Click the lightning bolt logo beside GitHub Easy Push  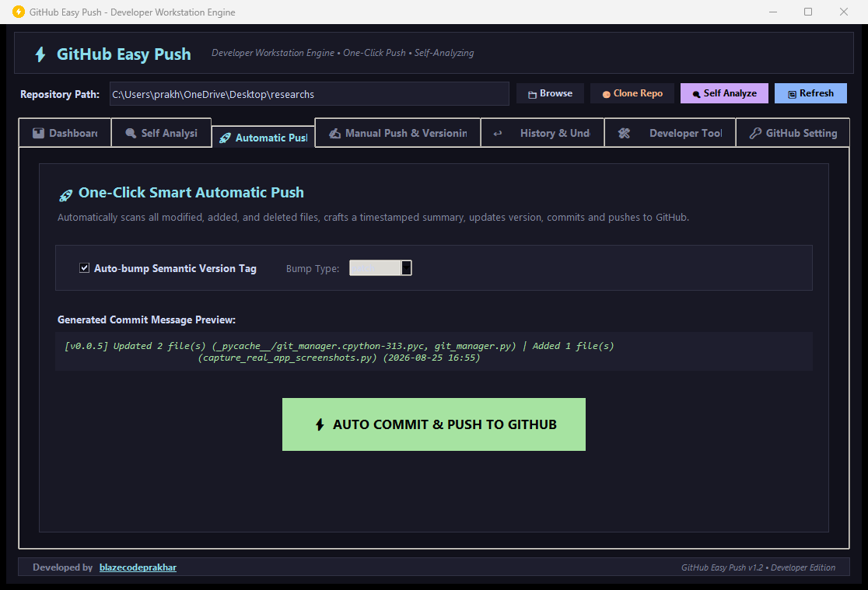[40, 54]
